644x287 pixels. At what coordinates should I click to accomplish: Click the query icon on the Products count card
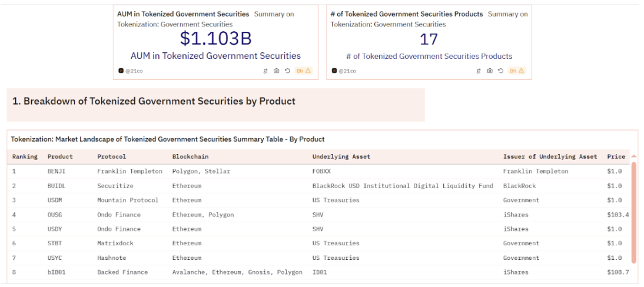pos(479,71)
